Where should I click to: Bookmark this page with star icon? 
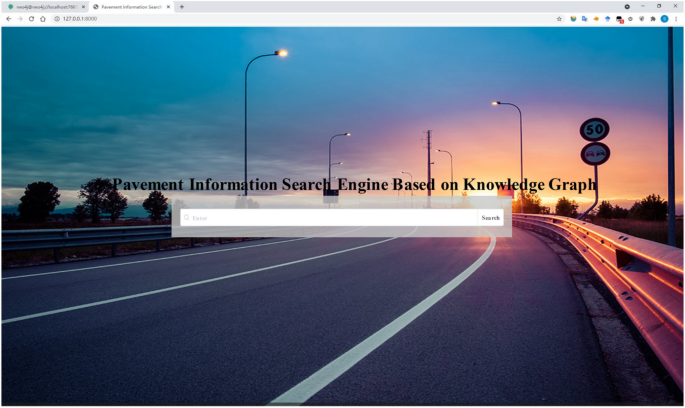tap(559, 18)
